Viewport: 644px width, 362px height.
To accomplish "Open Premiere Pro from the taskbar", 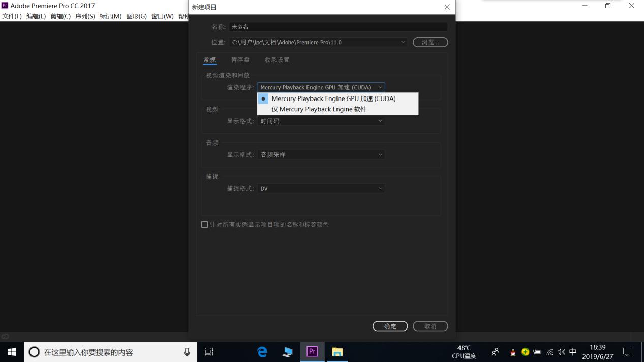I will tap(312, 351).
